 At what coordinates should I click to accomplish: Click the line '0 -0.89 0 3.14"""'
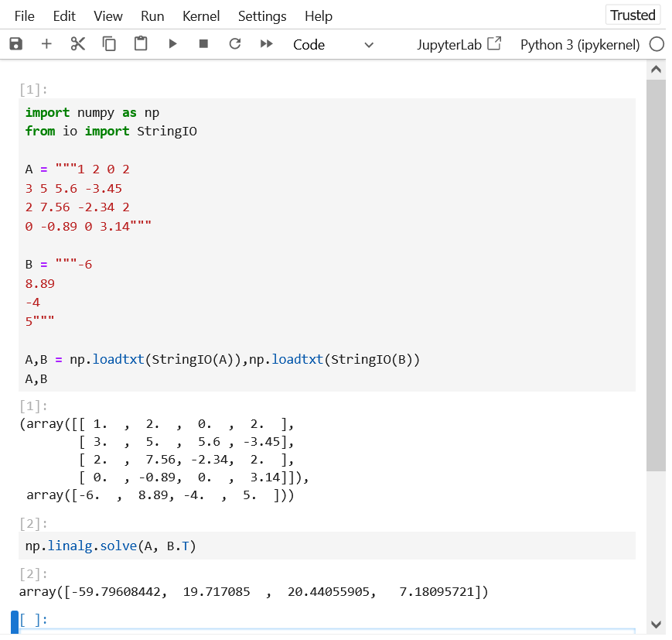click(88, 227)
